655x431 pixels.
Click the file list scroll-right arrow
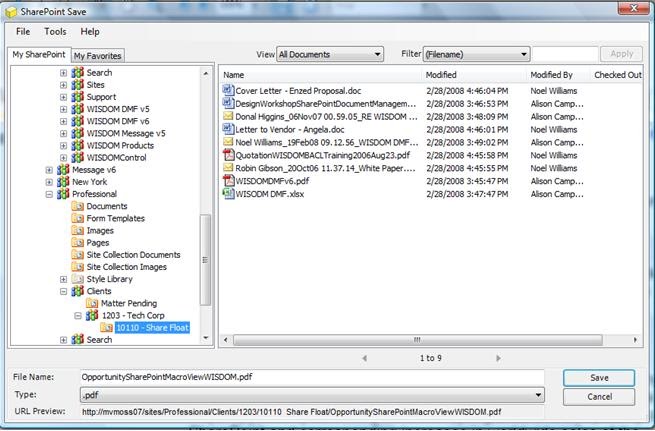pyautogui.click(x=635, y=340)
